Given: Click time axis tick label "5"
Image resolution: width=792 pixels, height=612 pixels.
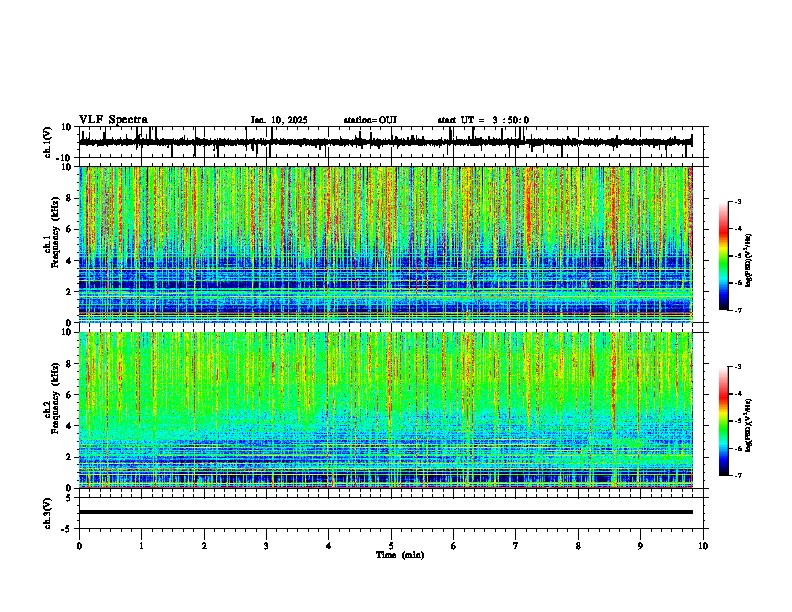Looking at the screenshot, I should click(391, 546).
